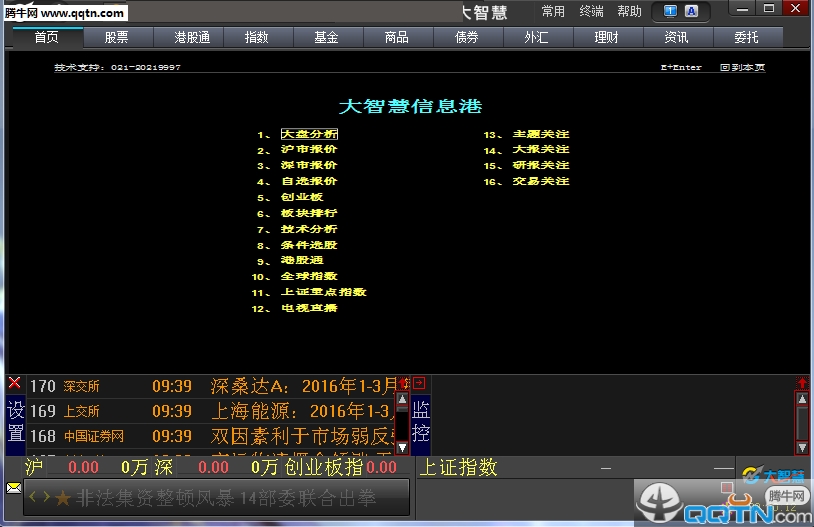Click the blue monitor screen icon
The width and height of the screenshot is (814, 527).
tap(670, 11)
